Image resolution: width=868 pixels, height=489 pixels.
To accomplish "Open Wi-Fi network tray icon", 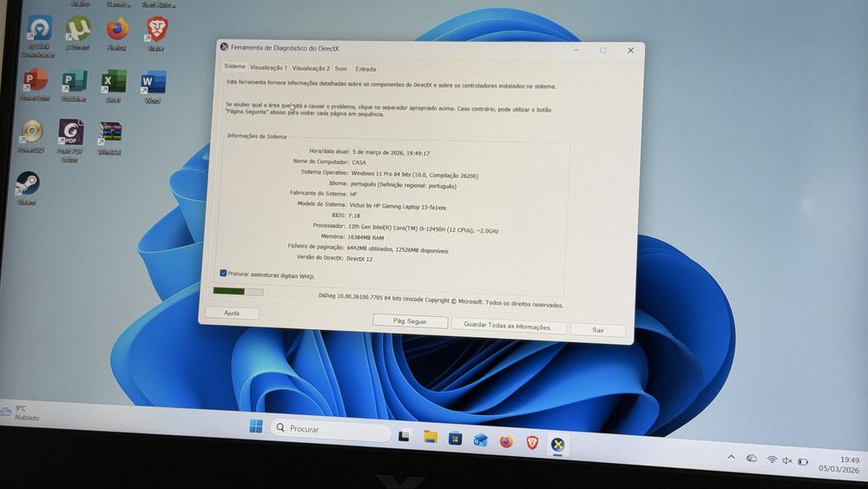I will (x=771, y=459).
